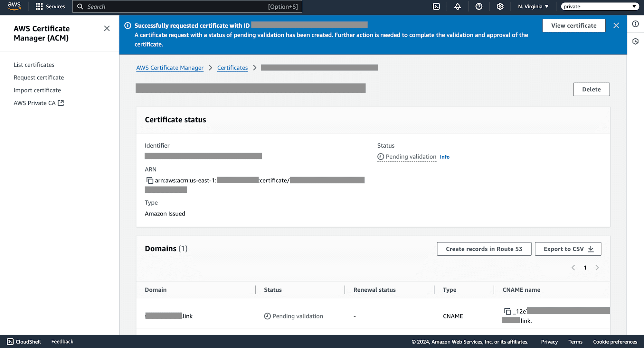Open the settings gear menu
Viewport: 644px width, 348px height.
click(x=500, y=6)
